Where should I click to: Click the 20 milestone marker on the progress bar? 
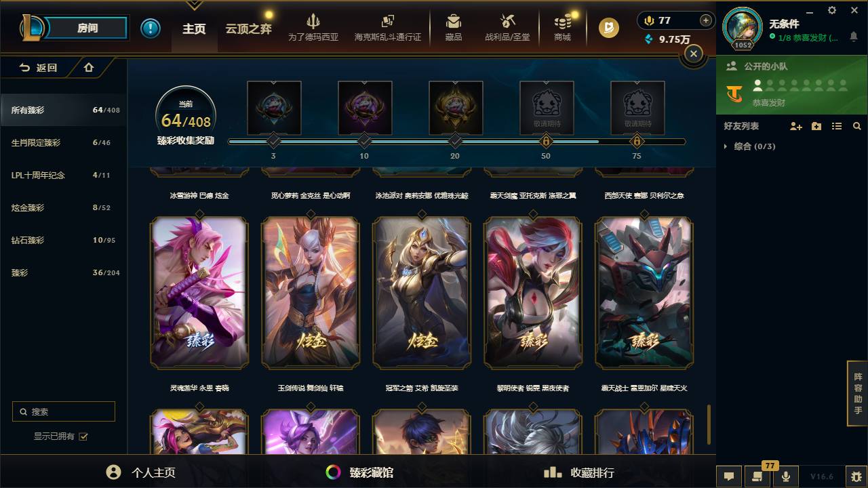coord(455,142)
